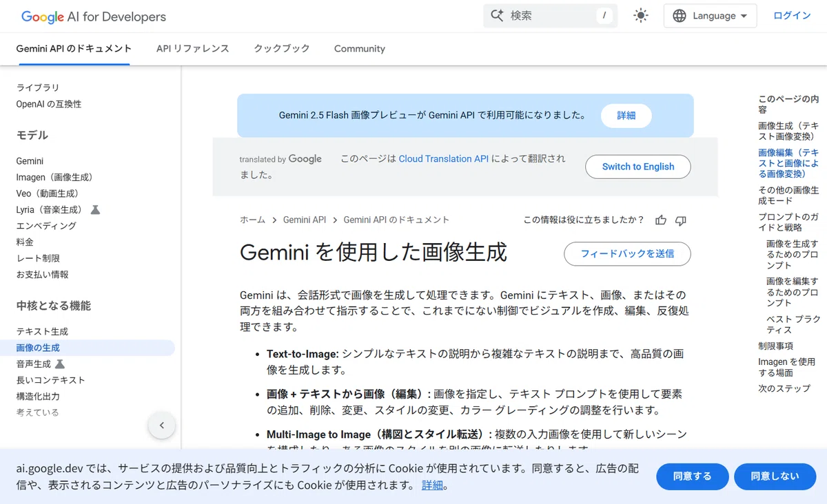This screenshot has width=827, height=504.
Task: Jump to 画像を編集するためのプロンプト section
Action: point(793,292)
